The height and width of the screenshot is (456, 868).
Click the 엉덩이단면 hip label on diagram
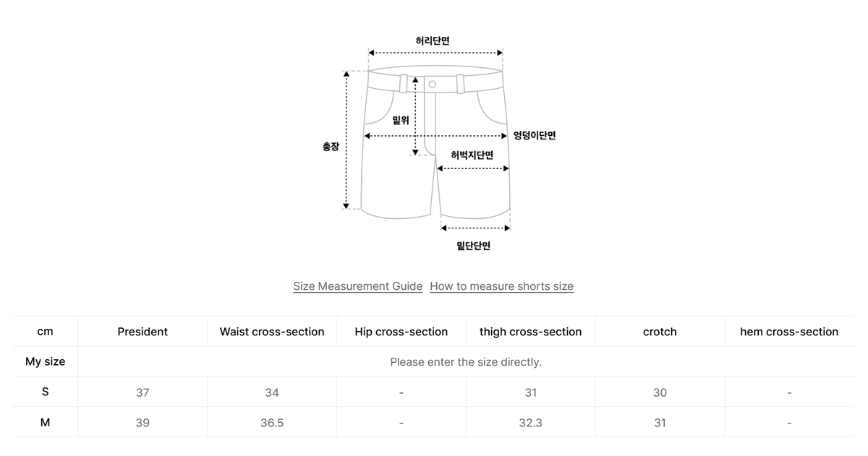pyautogui.click(x=535, y=135)
